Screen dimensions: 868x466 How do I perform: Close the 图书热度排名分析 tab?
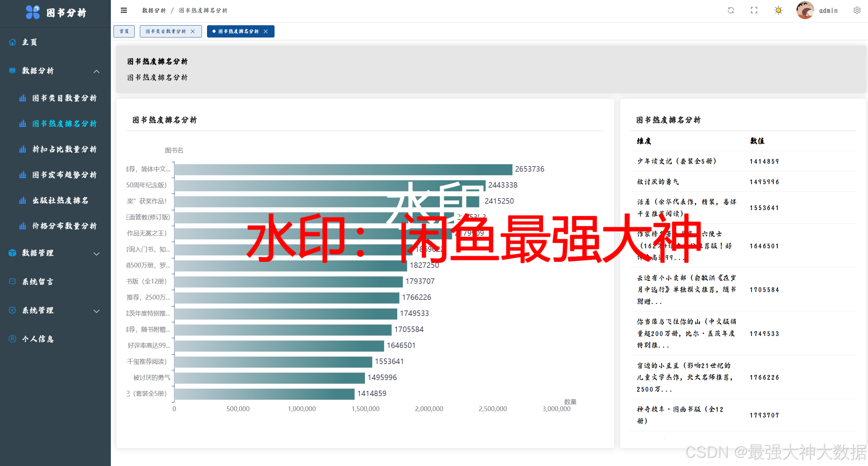266,31
